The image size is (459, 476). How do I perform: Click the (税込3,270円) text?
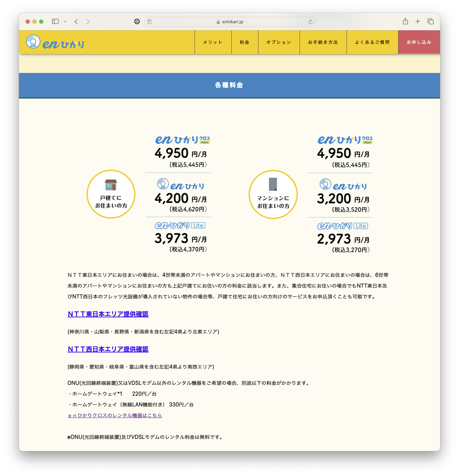[x=351, y=250]
